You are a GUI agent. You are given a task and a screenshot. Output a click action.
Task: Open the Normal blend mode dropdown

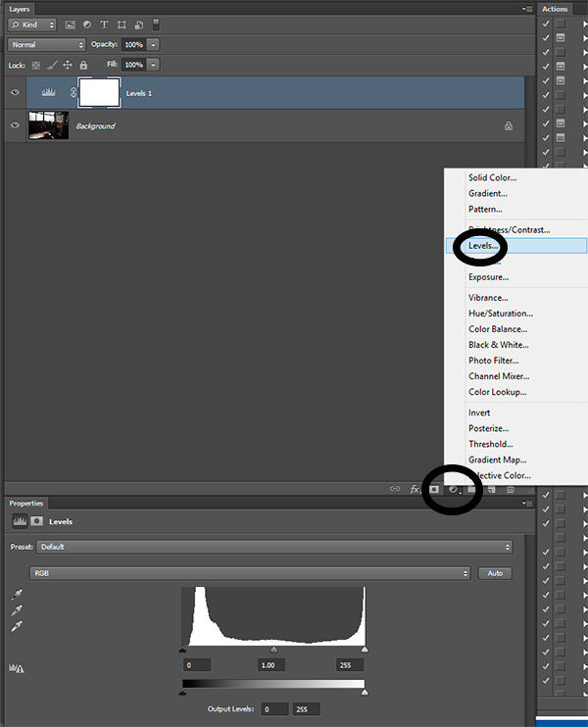46,45
